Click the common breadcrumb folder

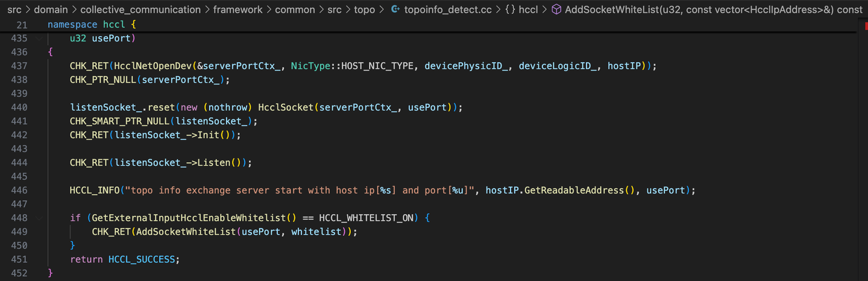pyautogui.click(x=295, y=10)
